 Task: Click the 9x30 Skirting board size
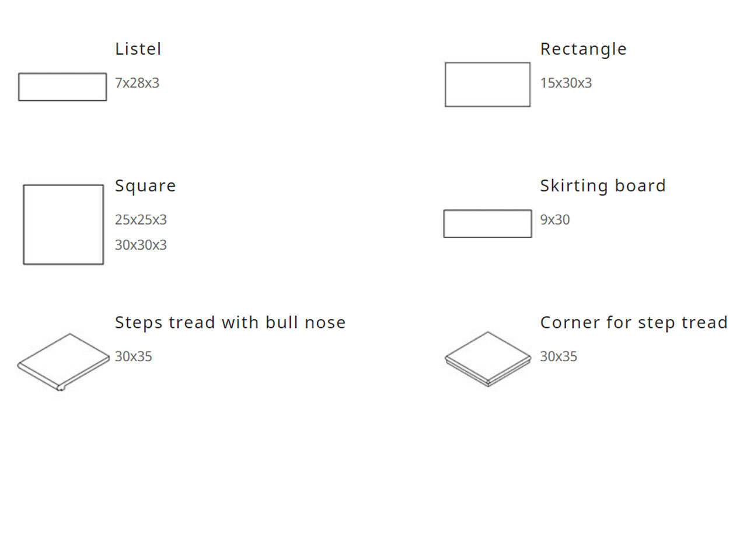tap(554, 220)
